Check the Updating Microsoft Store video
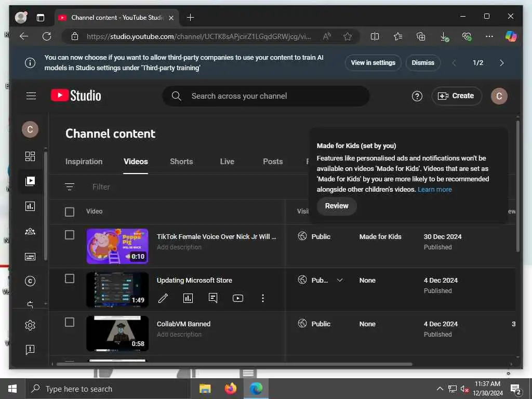The image size is (532, 399). pyautogui.click(x=70, y=278)
